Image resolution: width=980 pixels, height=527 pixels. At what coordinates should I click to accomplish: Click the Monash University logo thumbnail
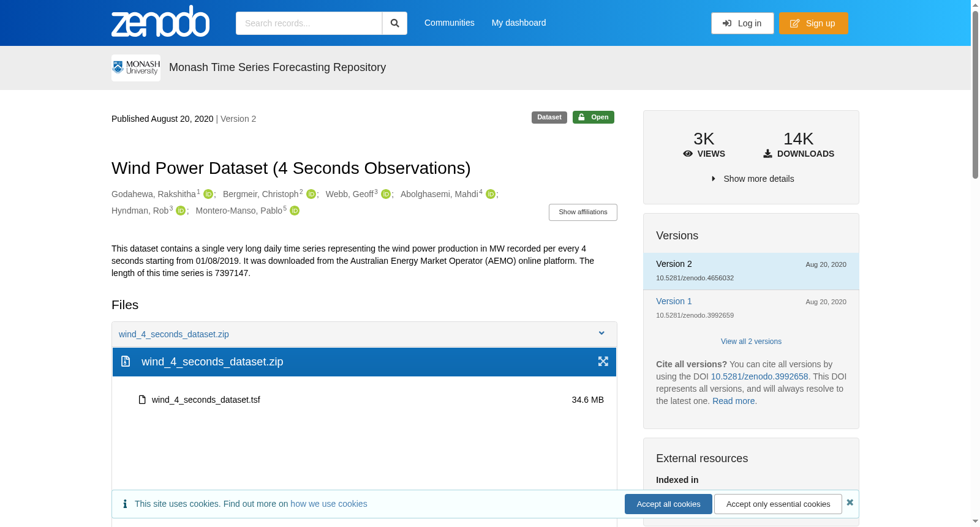(136, 68)
